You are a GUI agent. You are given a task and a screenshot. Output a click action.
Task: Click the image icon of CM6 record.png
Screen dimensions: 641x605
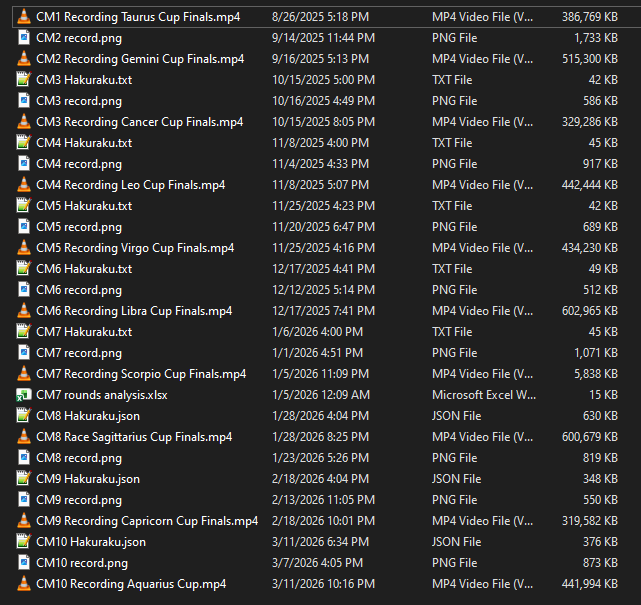click(x=24, y=289)
